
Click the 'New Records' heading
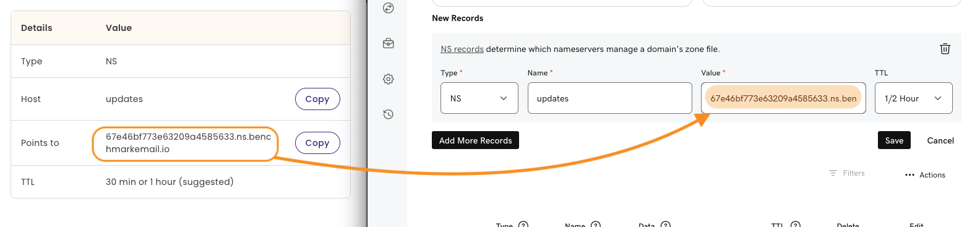[x=458, y=18]
